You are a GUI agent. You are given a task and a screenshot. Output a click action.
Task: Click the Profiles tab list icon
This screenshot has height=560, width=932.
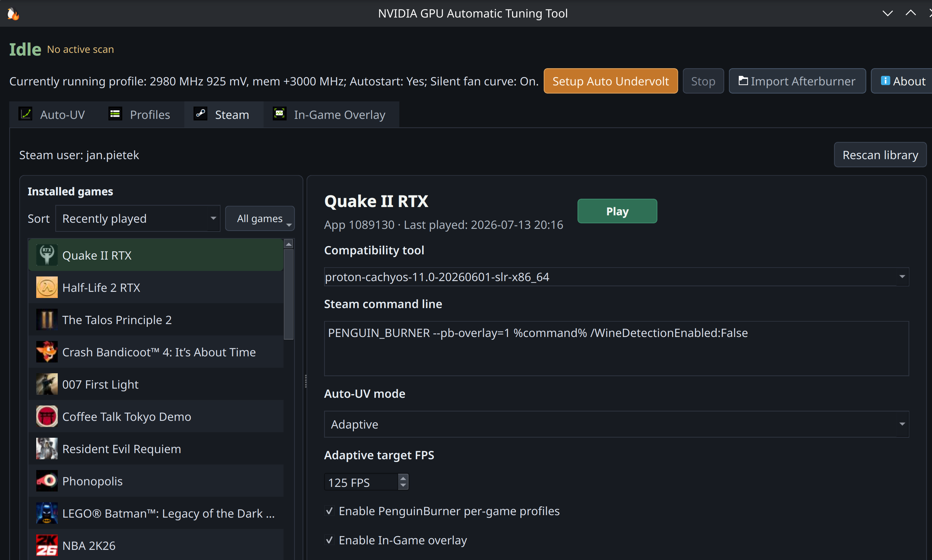pyautogui.click(x=115, y=114)
